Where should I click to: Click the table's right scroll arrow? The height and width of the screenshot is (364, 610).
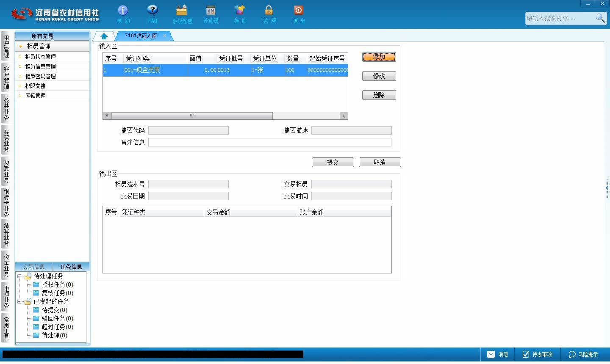coord(344,116)
